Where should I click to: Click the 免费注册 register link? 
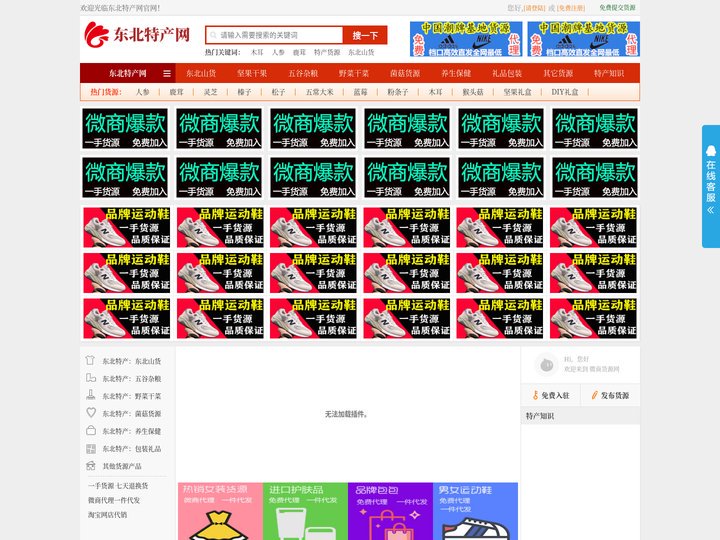point(571,8)
